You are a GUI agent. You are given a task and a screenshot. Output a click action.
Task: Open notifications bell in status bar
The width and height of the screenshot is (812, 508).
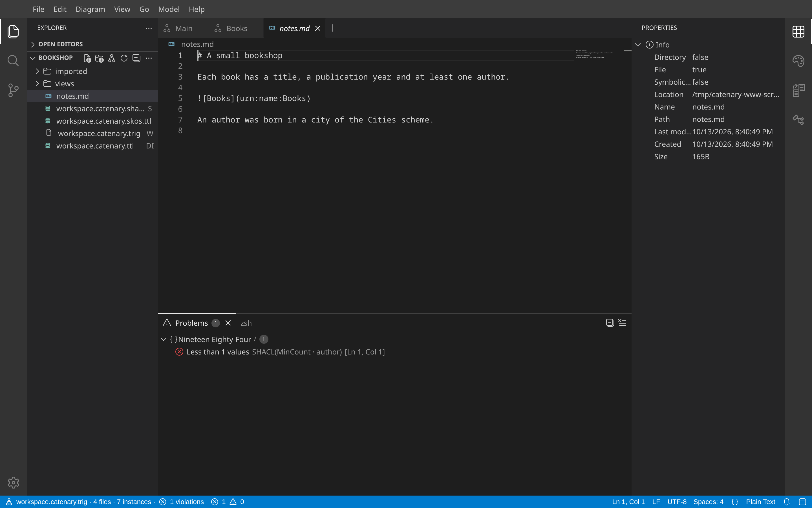tap(787, 502)
